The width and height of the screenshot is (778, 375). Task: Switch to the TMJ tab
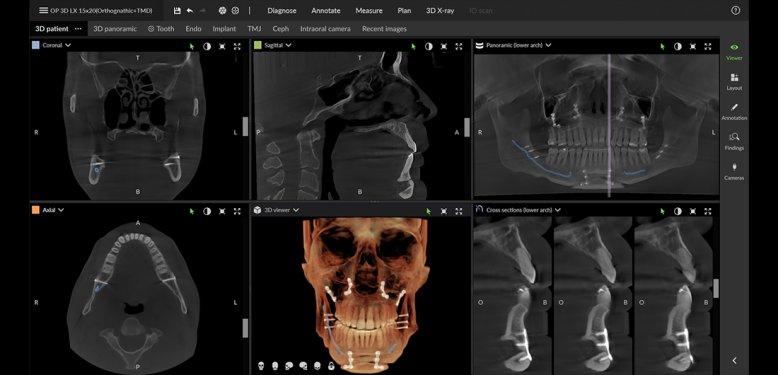point(255,29)
